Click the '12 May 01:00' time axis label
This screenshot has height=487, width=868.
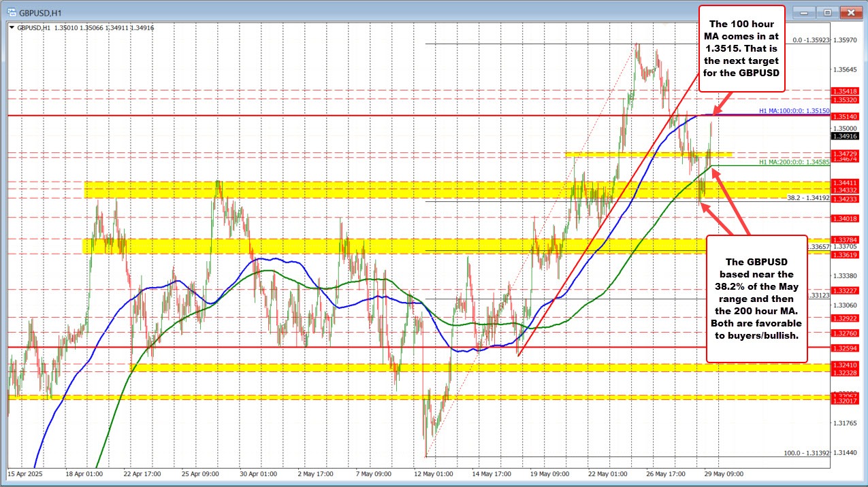tap(433, 473)
